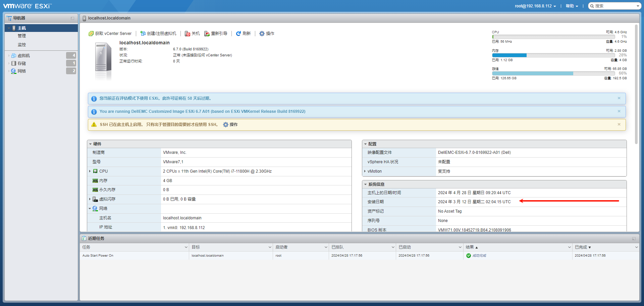Open the 帮助 help dropdown
This screenshot has width=644, height=306.
point(572,6)
